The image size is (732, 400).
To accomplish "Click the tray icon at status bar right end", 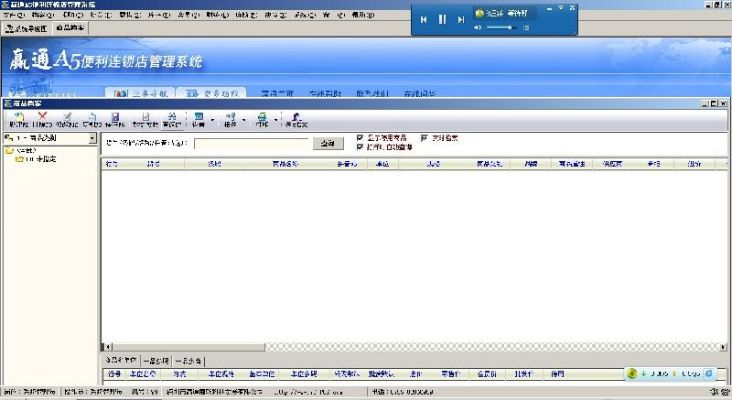I will click(725, 392).
